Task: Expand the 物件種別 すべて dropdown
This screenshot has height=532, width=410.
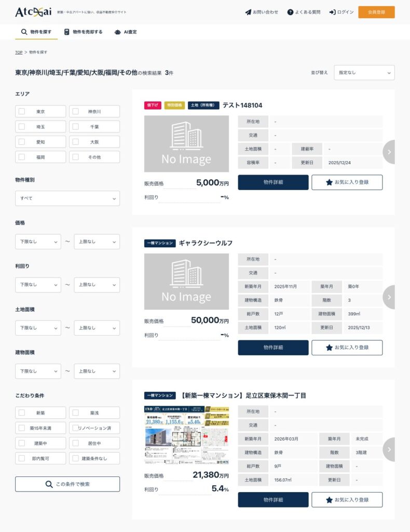Action: tap(67, 198)
